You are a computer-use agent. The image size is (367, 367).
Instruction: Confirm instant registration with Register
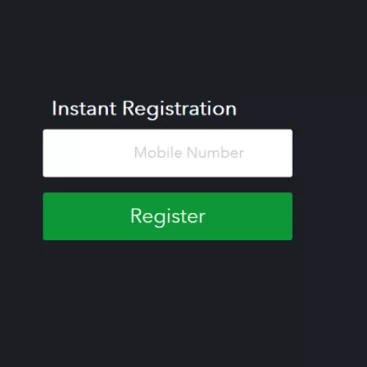pyautogui.click(x=168, y=216)
